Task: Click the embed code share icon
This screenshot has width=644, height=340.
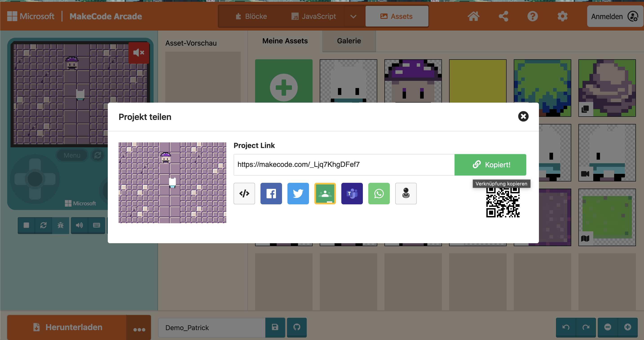Action: (244, 194)
